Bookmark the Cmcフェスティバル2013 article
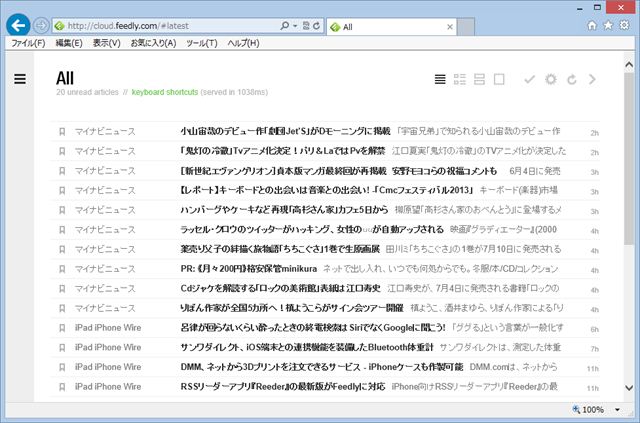 click(x=62, y=190)
